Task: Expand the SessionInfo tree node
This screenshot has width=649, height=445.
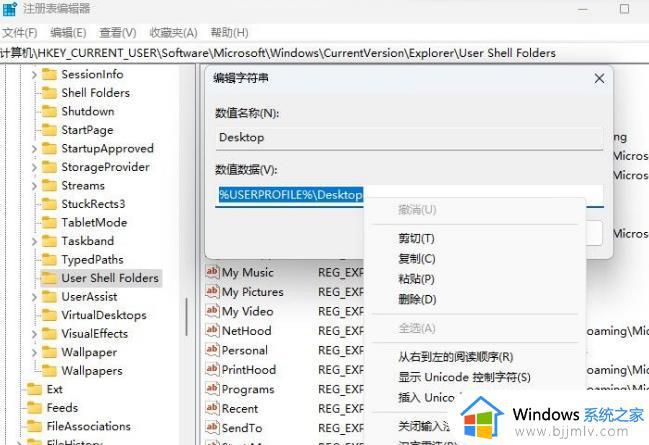Action: [x=34, y=74]
